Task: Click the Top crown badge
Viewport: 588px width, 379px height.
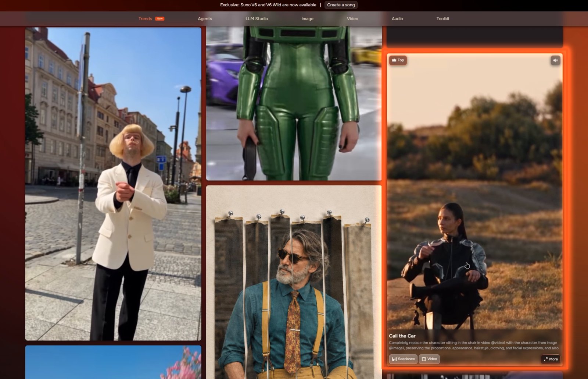Action: pos(398,60)
